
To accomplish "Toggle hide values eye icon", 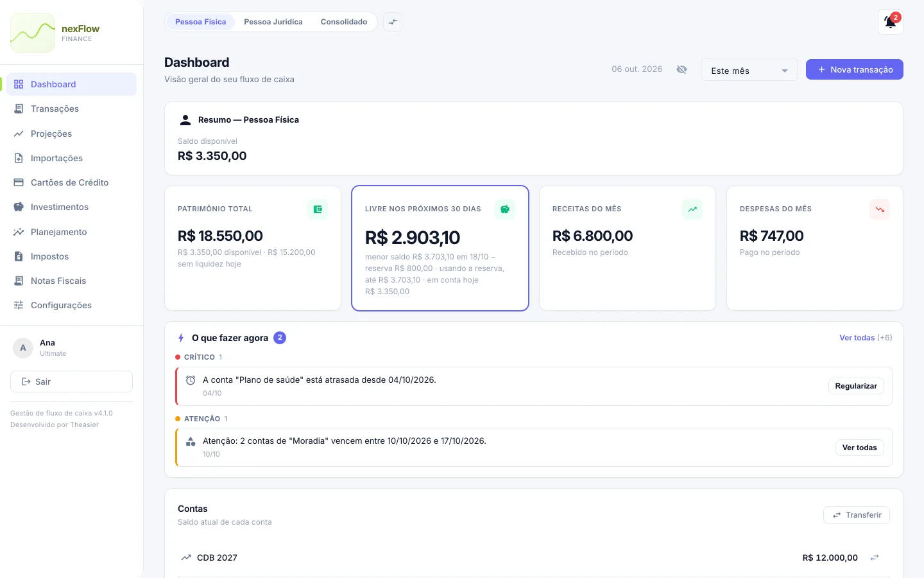I will coord(681,69).
